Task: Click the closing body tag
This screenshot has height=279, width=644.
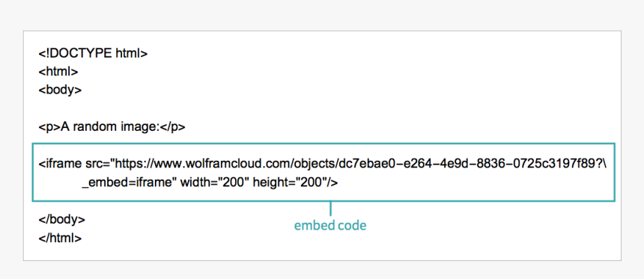Action: pos(61,219)
